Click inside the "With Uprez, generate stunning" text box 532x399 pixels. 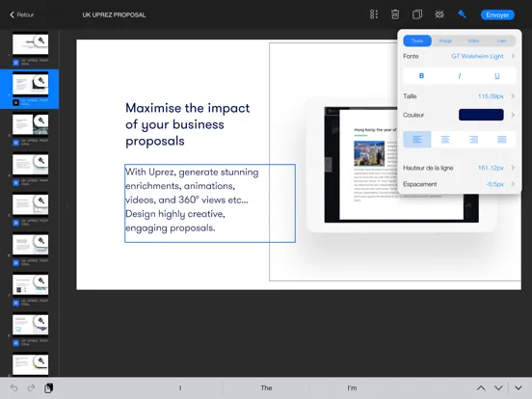[x=210, y=203]
